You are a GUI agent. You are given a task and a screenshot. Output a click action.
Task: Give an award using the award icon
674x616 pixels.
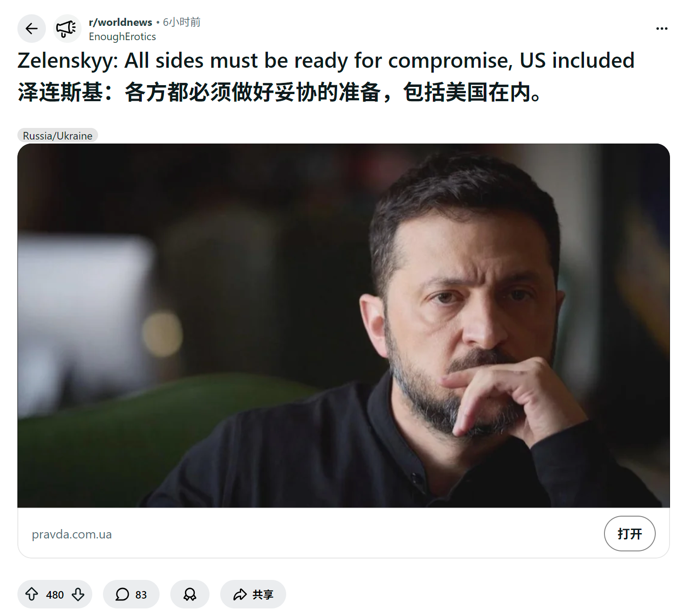tap(190, 594)
